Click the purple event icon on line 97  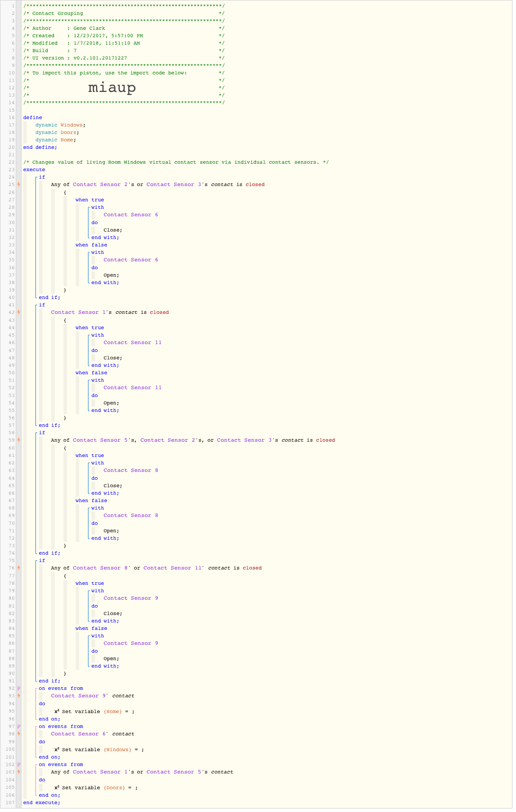click(19, 727)
